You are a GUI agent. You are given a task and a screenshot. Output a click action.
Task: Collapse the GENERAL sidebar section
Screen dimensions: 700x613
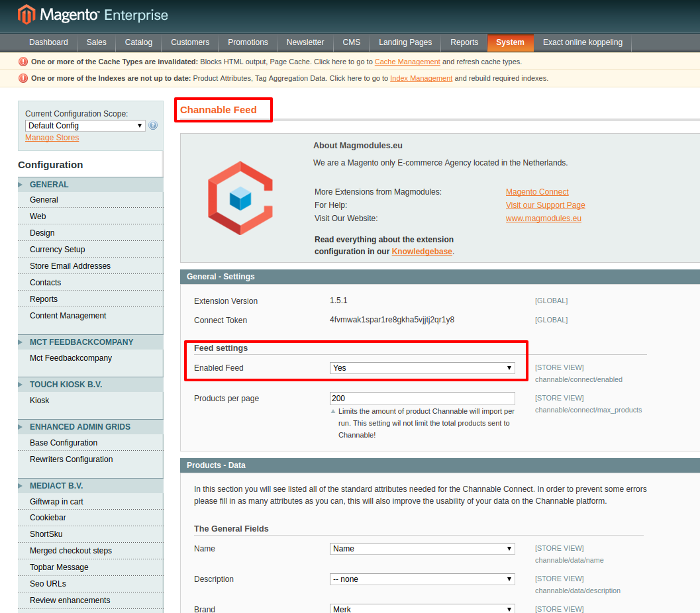point(91,184)
